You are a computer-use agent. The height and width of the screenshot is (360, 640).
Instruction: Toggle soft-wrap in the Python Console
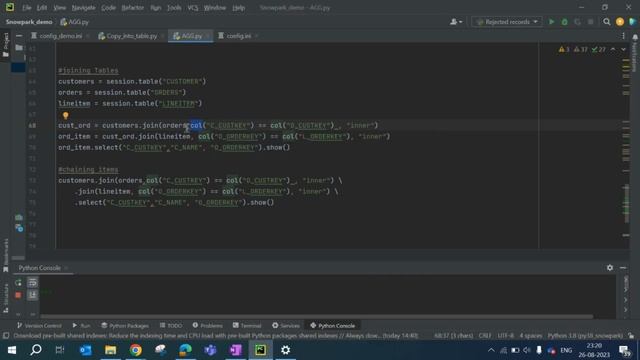[32, 282]
